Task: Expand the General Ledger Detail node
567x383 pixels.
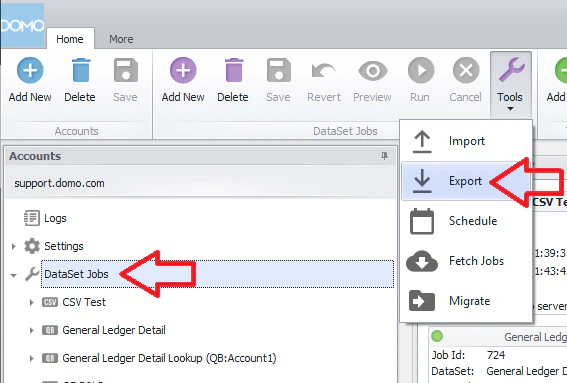Action: click(x=31, y=330)
